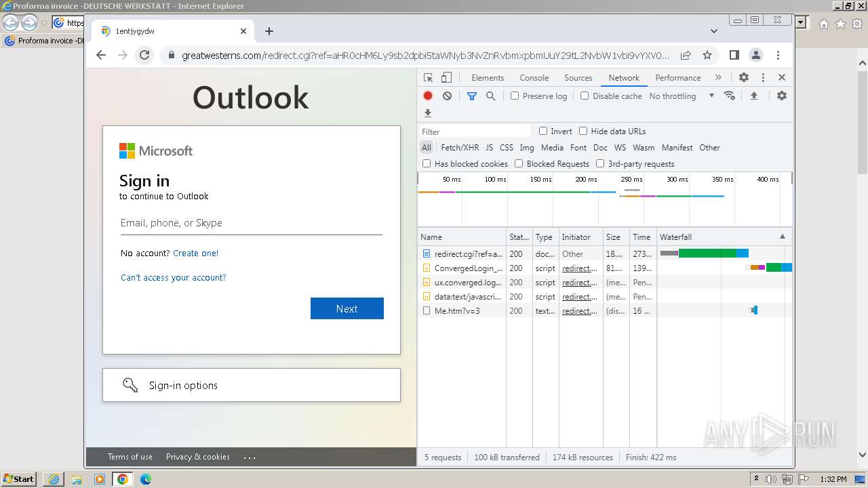Filter requests by Img type
The width and height of the screenshot is (868, 488).
527,147
